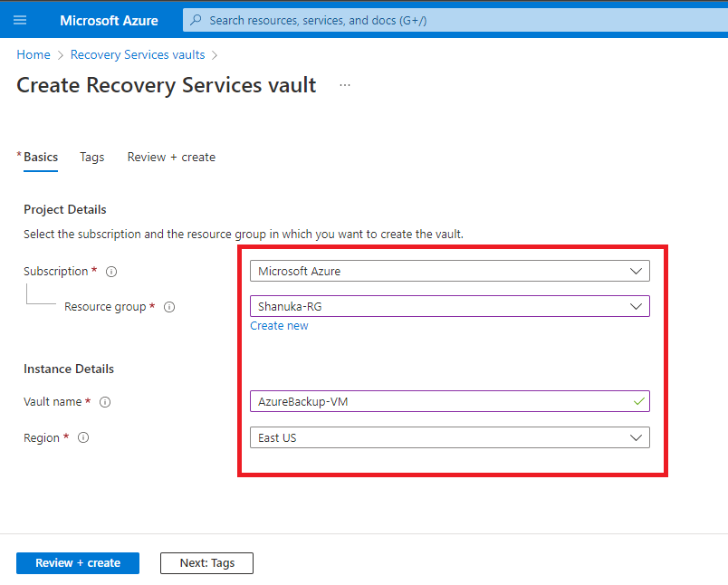
Task: Click the Microsoft Azure logo text
Action: pyautogui.click(x=109, y=21)
